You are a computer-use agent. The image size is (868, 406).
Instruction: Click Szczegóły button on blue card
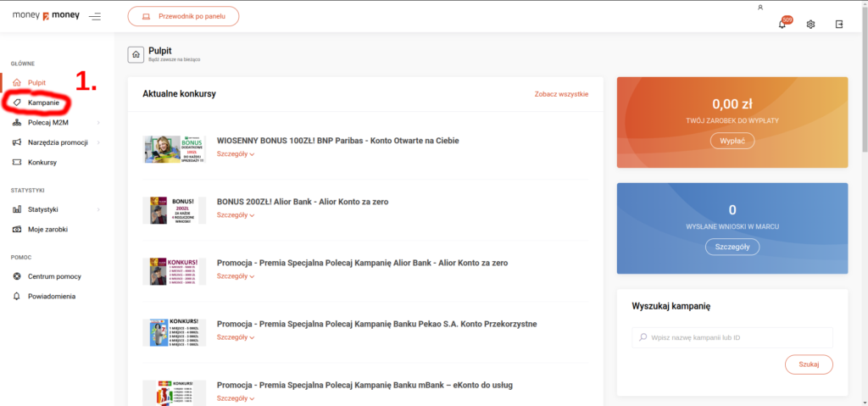(x=732, y=247)
